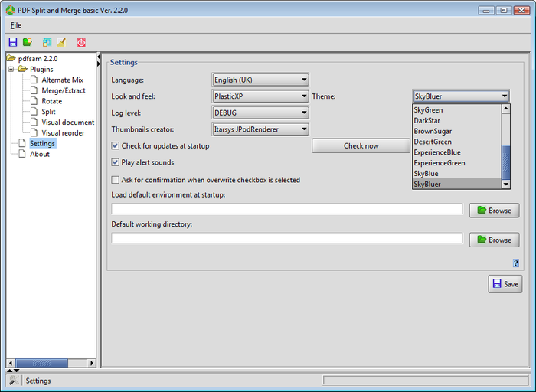Viewport: 536px width, 392px height.
Task: Click the blue help question mark icon
Action: [x=516, y=263]
